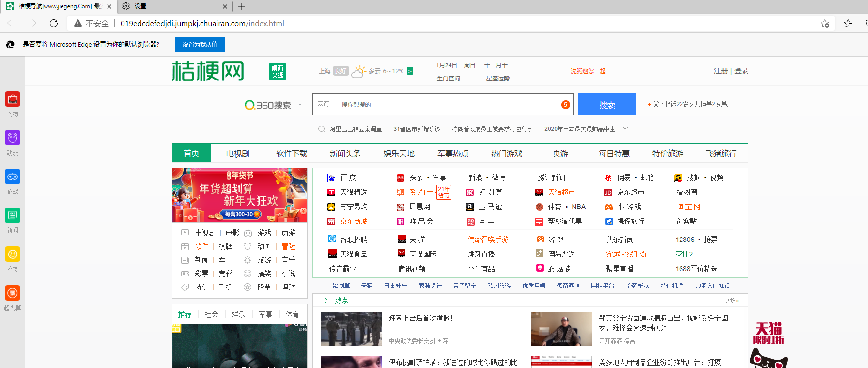
Task: Click the 网易 NetEase icon
Action: click(608, 178)
